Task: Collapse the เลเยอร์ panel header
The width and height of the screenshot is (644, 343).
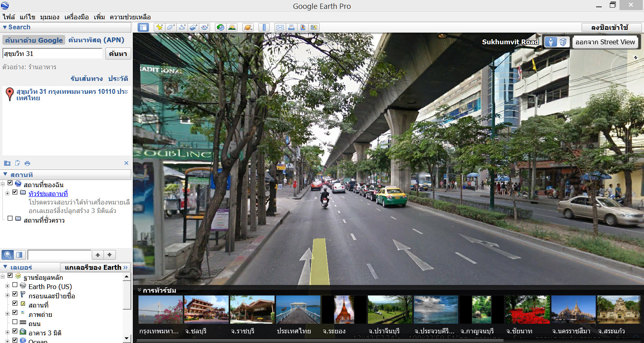Action: 5,267
